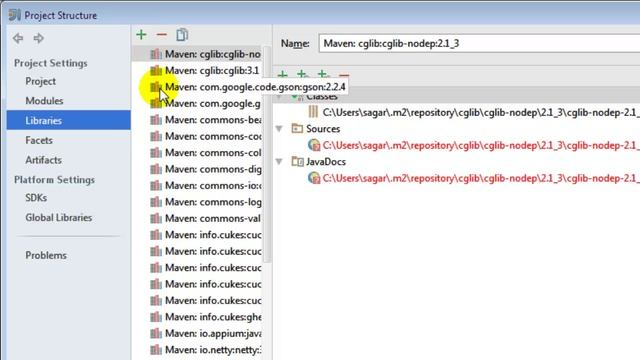Viewport: 640px width, 360px height.
Task: Add a new library with green plus
Action: 141,35
